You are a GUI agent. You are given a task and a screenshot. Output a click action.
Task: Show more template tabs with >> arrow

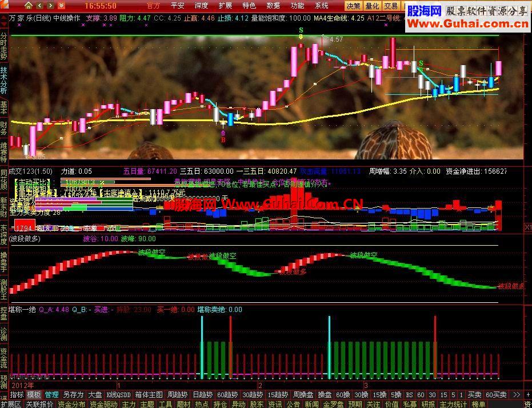tap(517, 395)
